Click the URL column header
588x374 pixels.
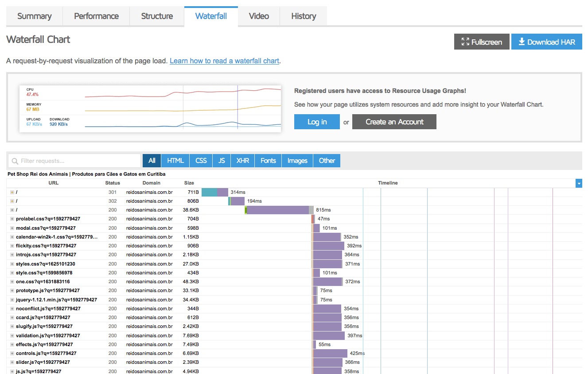(x=53, y=183)
